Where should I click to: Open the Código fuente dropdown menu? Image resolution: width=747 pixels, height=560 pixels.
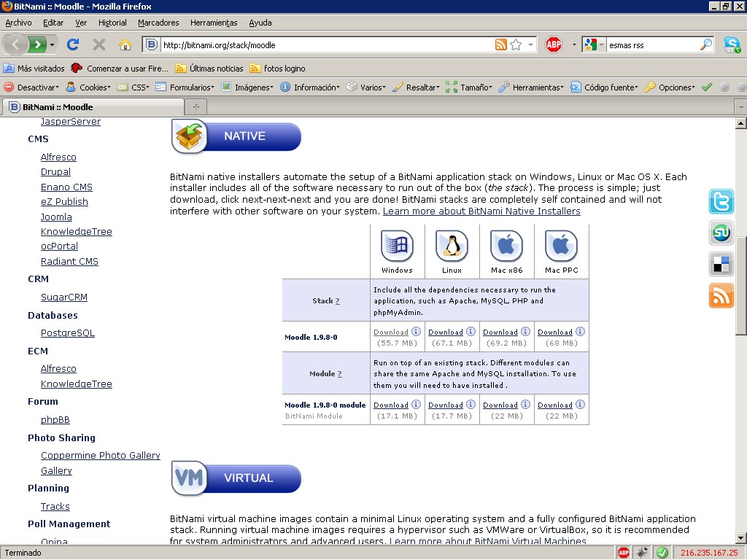(x=605, y=87)
